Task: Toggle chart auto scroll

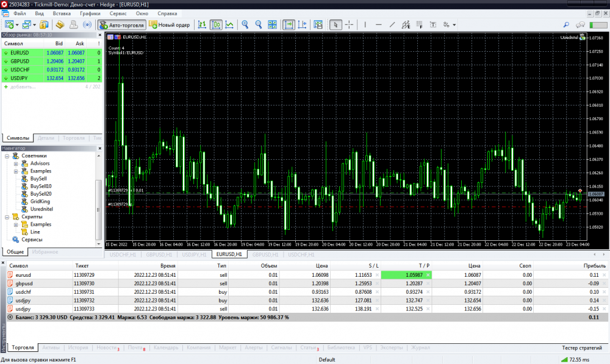Action: click(x=289, y=25)
